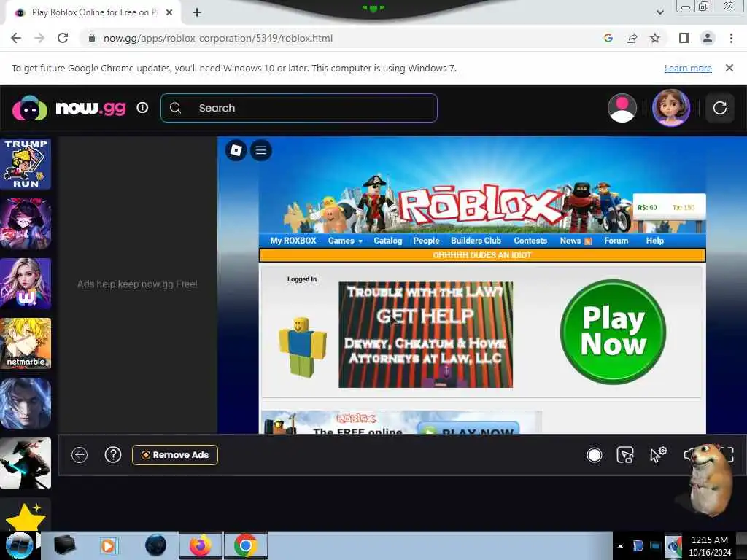Close the Play Roblox Online tab
The width and height of the screenshot is (747, 560).
[169, 12]
